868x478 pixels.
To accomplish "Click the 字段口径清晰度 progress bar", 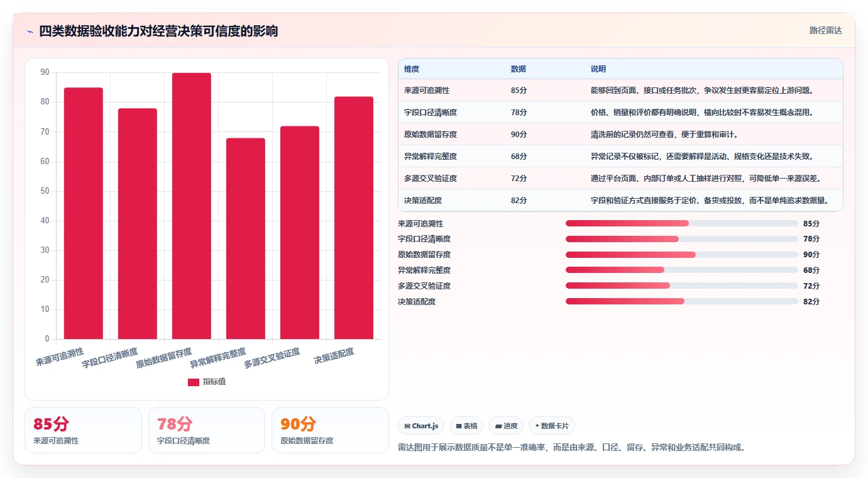I will pos(682,239).
